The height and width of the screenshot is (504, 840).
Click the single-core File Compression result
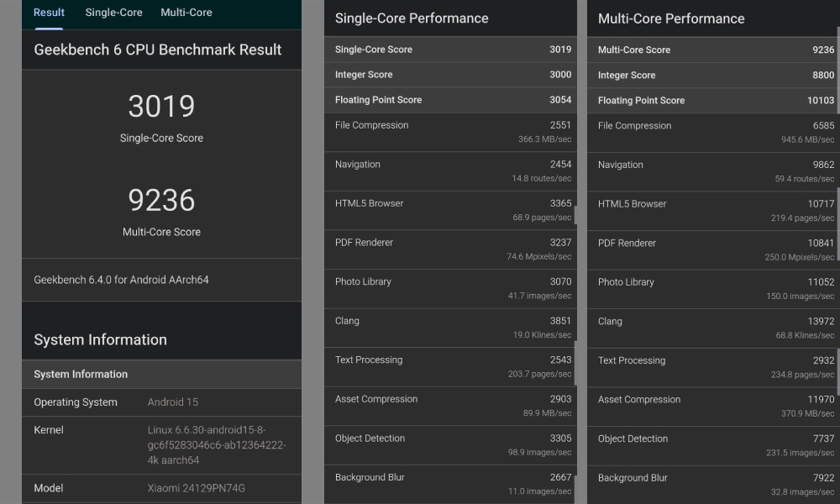(450, 132)
